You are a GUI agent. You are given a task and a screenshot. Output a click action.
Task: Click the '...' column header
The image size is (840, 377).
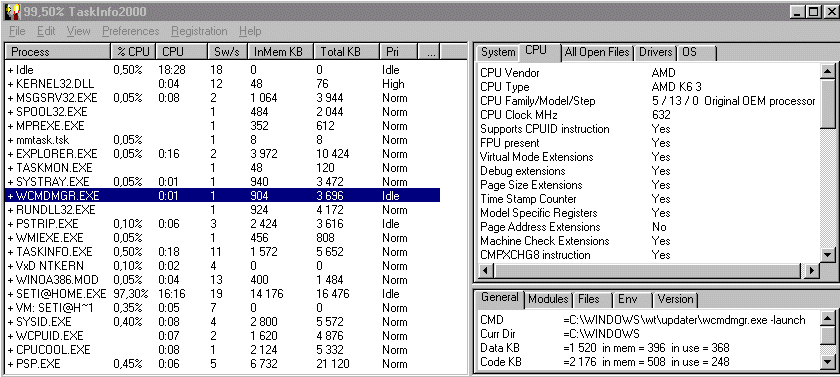(429, 52)
